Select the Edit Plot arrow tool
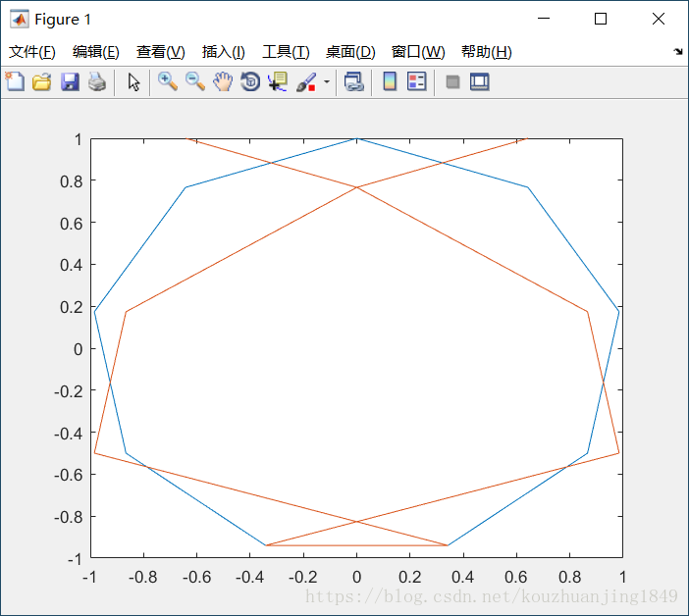 coord(133,81)
